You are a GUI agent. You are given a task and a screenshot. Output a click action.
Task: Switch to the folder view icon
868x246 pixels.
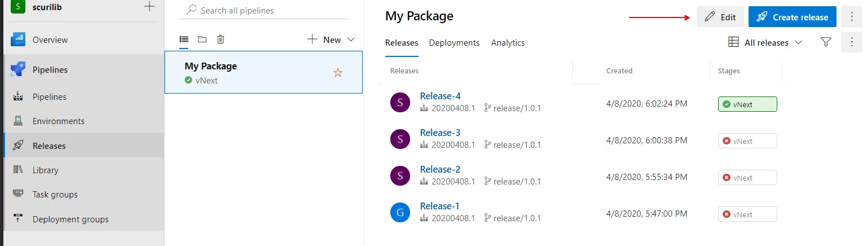click(x=202, y=39)
